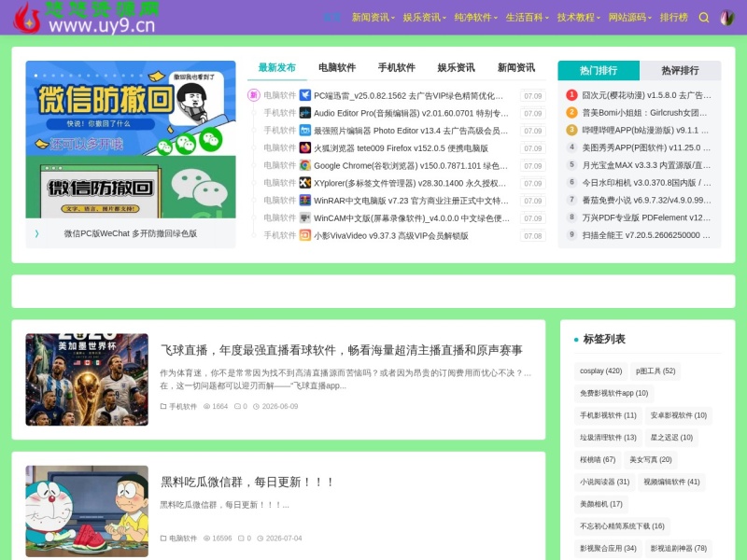
Task: Click the Doraemon watermelon article thumbnail
Action: pos(87,511)
